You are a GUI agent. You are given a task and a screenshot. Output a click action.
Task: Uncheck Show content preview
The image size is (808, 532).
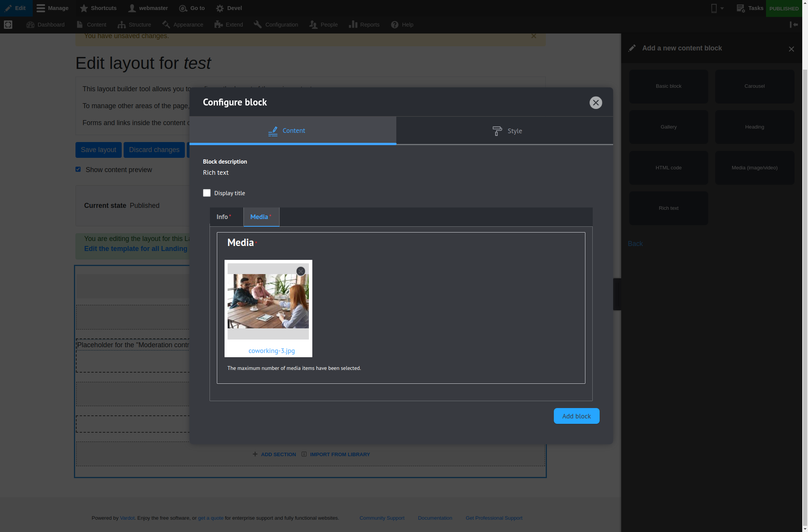point(78,169)
